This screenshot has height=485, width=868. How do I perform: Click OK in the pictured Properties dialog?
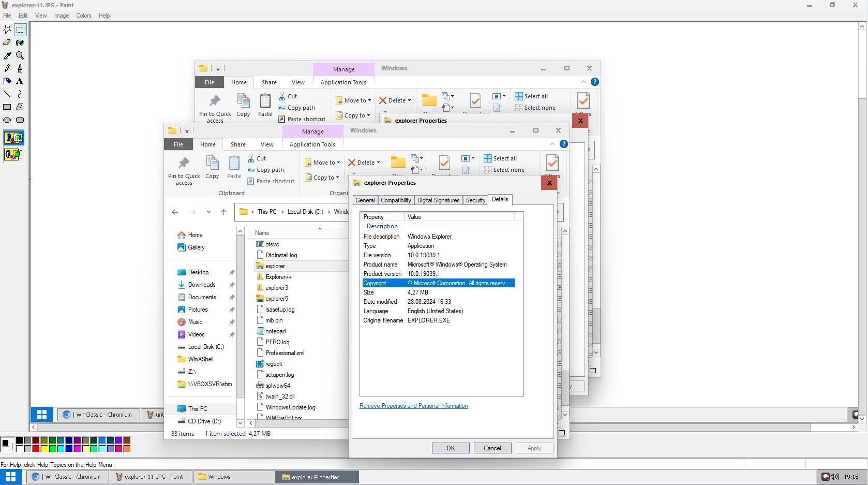451,448
